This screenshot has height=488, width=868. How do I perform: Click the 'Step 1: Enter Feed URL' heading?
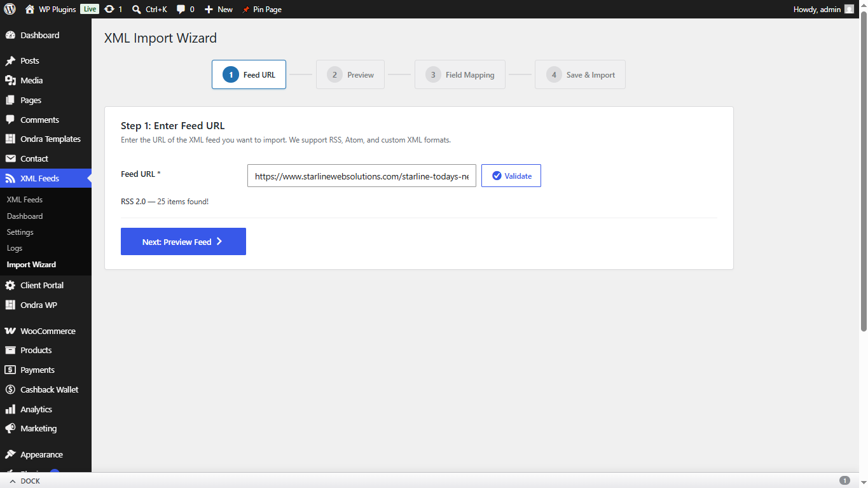(173, 126)
